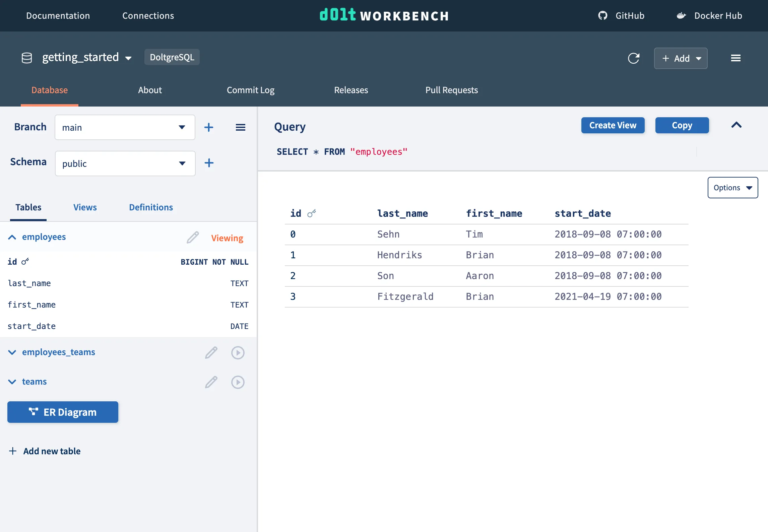The height and width of the screenshot is (532, 768).
Task: Click the play icon to view the employees_teams table
Action: [x=238, y=352]
